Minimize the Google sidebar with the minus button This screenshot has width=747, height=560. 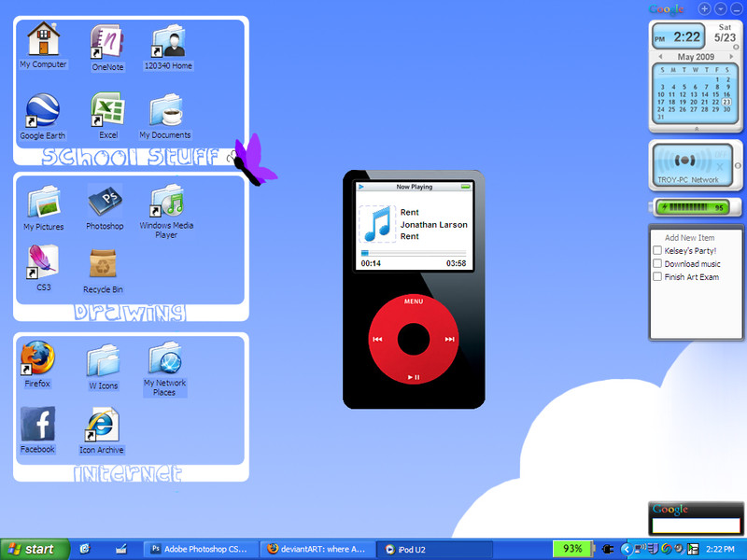[x=736, y=8]
